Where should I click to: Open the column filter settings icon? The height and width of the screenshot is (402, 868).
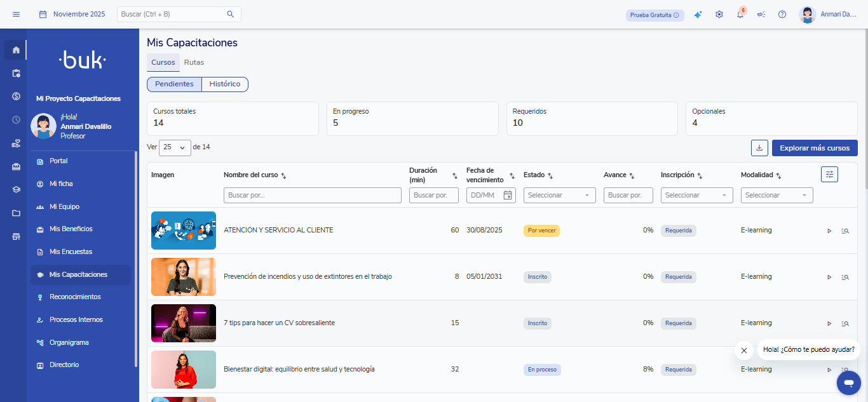click(829, 175)
